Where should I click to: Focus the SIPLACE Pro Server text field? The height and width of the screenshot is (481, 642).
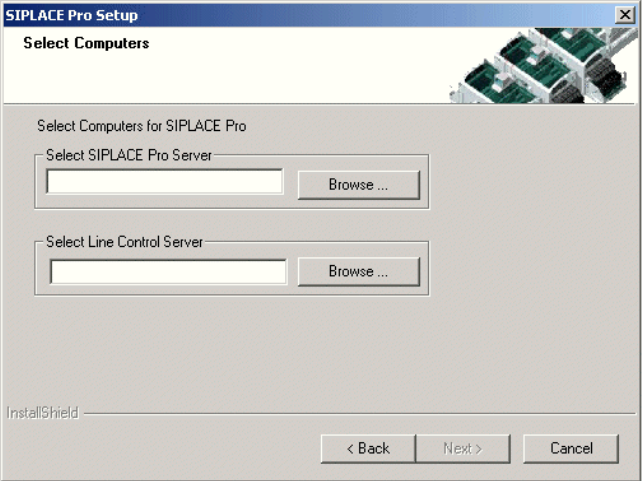point(165,181)
